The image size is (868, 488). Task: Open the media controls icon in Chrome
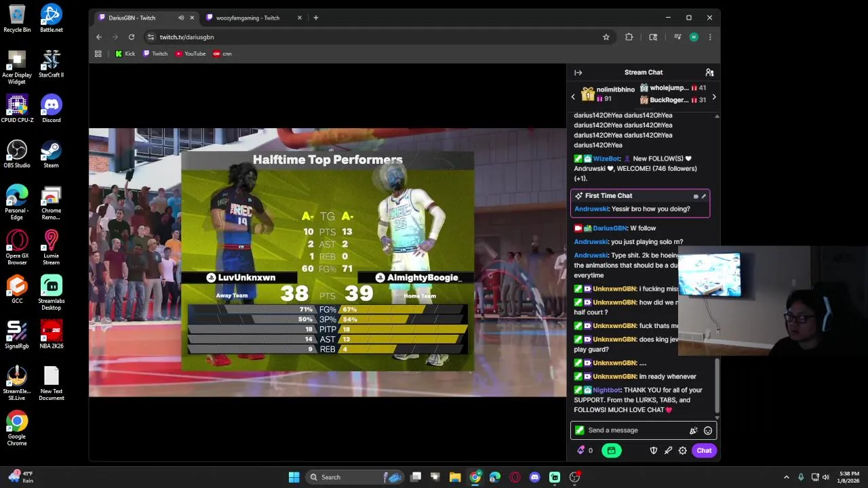[x=677, y=37]
